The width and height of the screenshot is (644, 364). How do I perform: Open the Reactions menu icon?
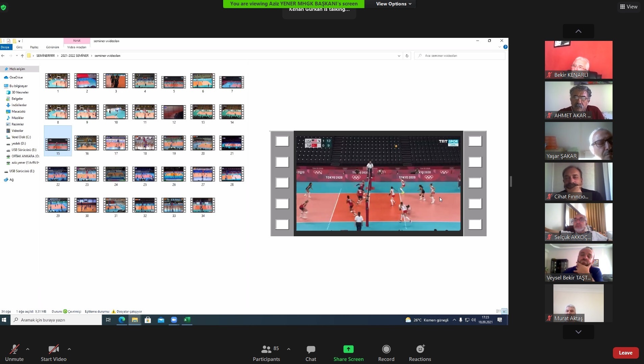click(x=420, y=349)
